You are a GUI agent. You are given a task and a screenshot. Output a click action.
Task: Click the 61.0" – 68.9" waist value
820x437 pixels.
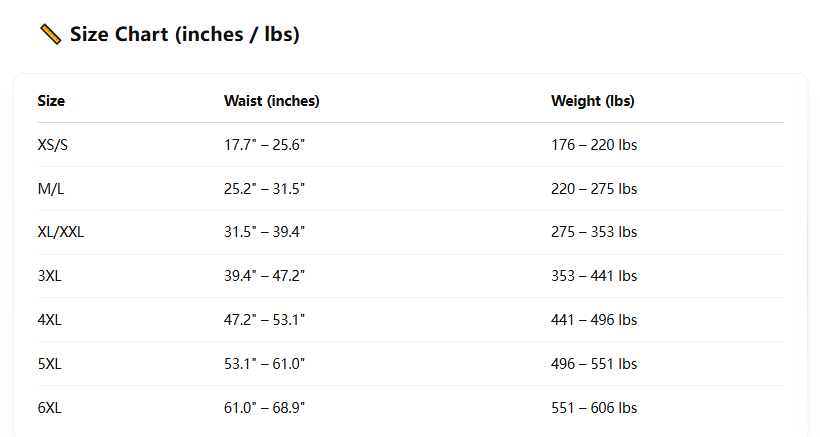pyautogui.click(x=264, y=408)
